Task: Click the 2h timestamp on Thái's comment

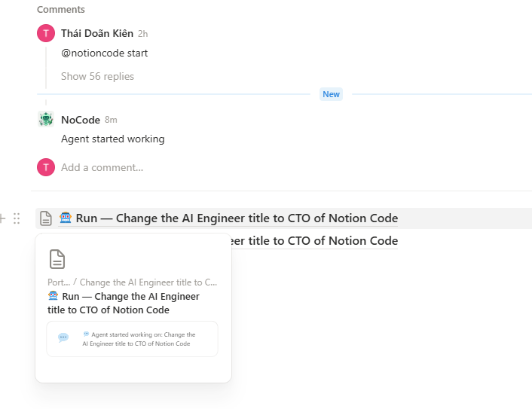Action: tap(143, 34)
